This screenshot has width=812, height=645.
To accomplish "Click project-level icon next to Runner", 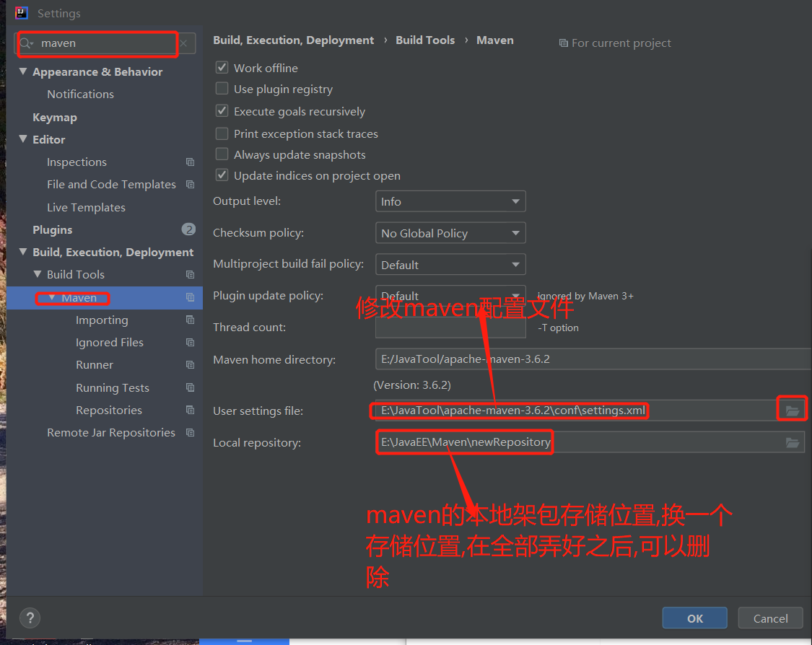I will pyautogui.click(x=190, y=365).
